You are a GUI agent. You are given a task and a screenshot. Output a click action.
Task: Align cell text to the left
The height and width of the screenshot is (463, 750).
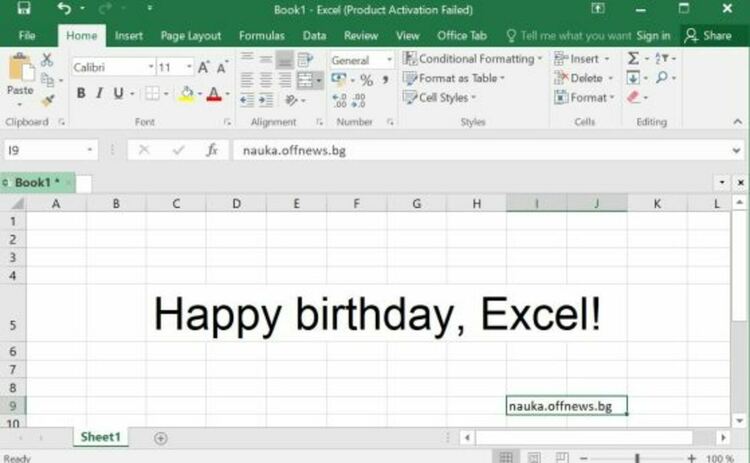point(247,80)
